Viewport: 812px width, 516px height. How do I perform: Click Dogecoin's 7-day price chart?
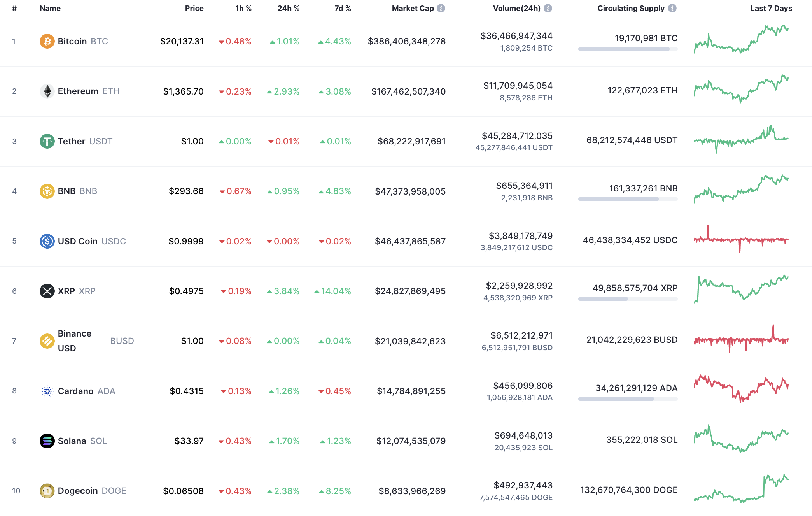click(740, 491)
